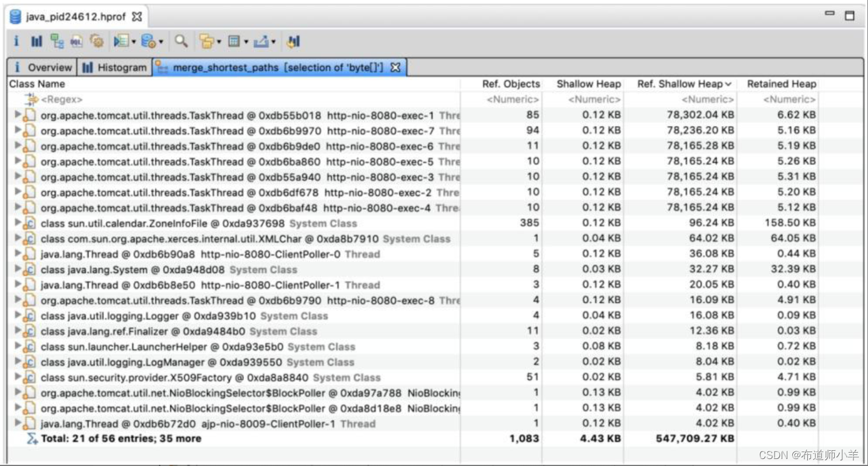Select the 78,302.04 KB Ref. Shallow Heap cell
868x466 pixels.
click(701, 115)
